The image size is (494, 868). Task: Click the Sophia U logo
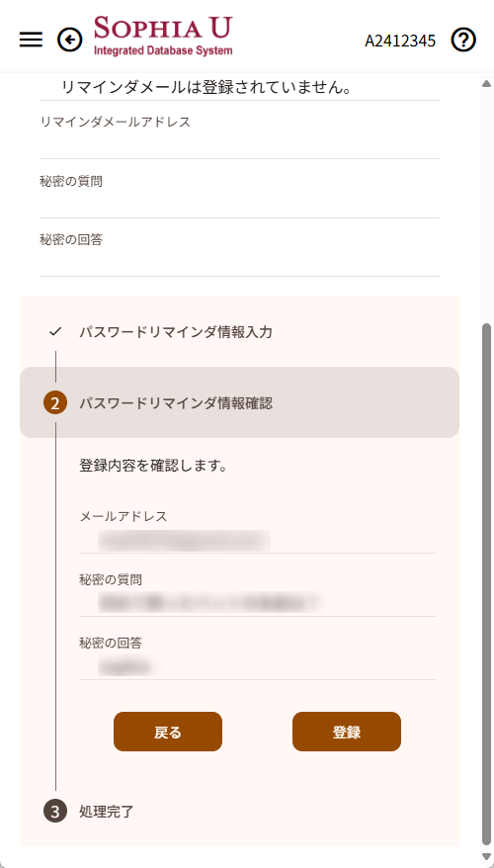tap(163, 36)
